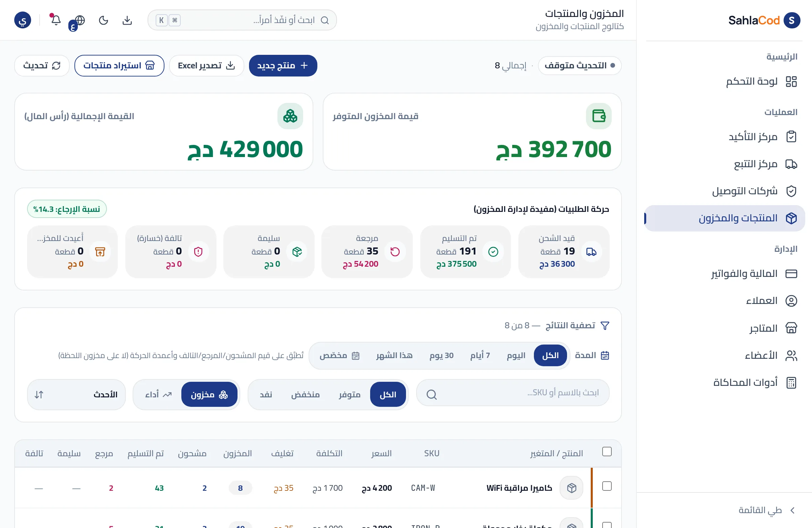Open المالية والفواتير section

(x=724, y=274)
